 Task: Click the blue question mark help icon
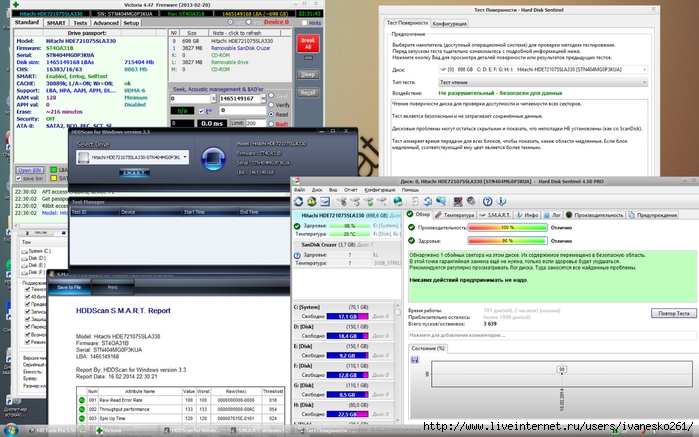tap(488, 202)
